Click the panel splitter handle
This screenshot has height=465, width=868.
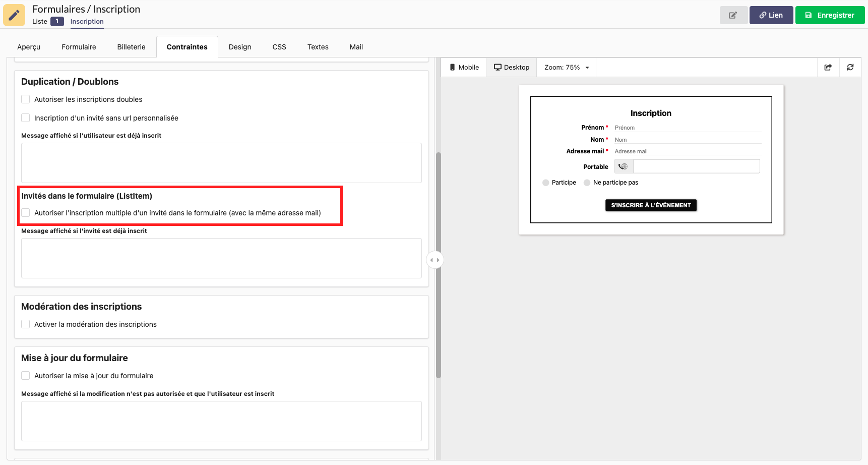coord(435,260)
